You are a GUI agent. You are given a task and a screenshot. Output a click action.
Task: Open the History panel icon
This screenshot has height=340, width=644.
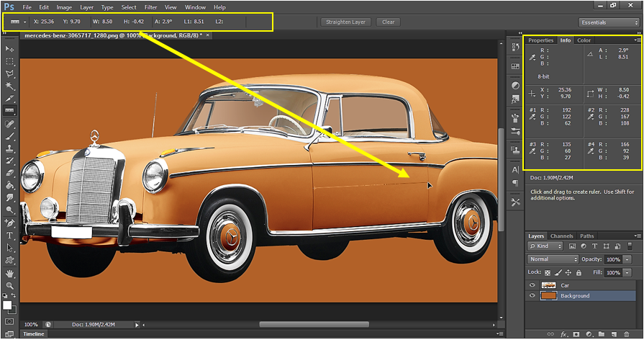click(x=515, y=48)
